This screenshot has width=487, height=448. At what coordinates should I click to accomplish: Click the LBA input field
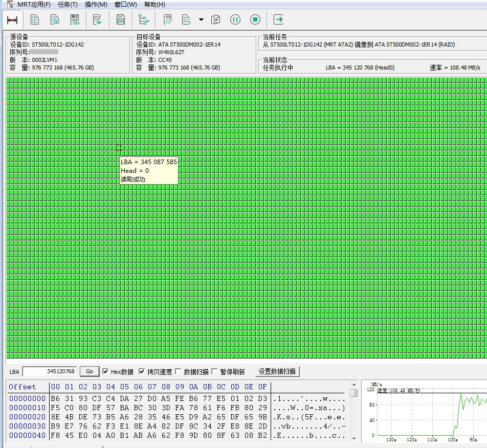click(50, 371)
